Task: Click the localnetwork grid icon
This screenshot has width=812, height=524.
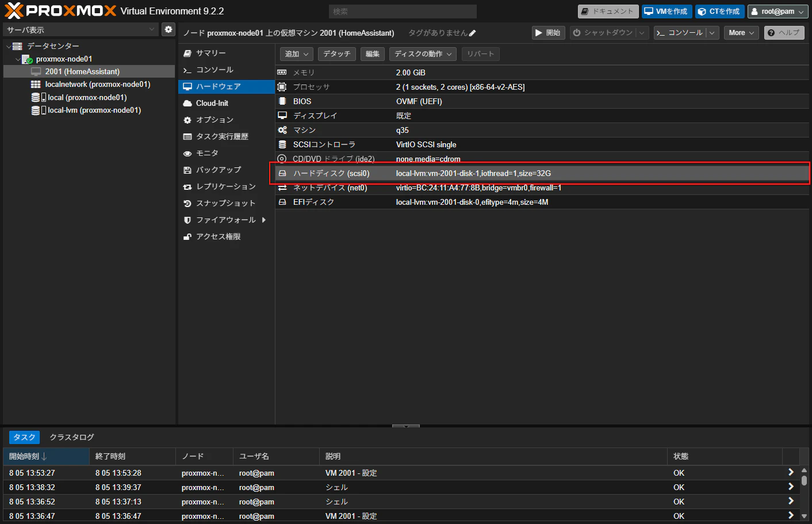Action: click(36, 84)
